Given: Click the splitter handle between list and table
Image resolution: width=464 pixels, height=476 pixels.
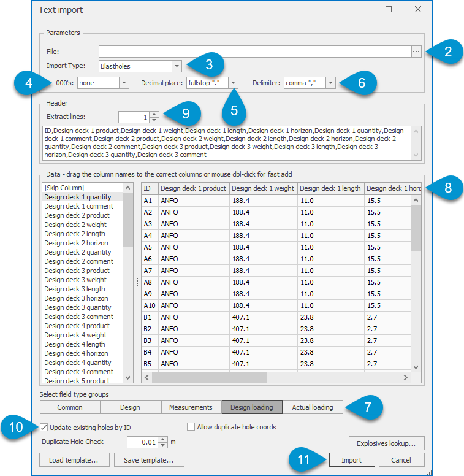Looking at the screenshot, I should (137, 282).
